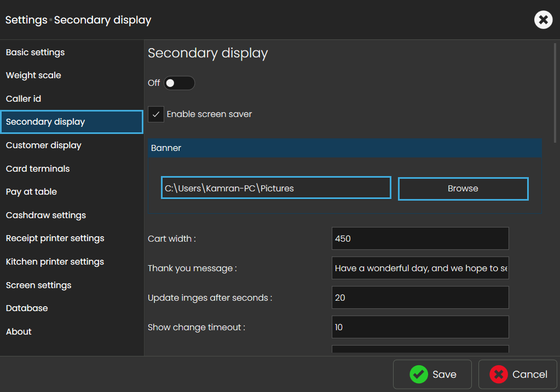Select Card terminals menu item
The image size is (560, 392).
pyautogui.click(x=38, y=169)
